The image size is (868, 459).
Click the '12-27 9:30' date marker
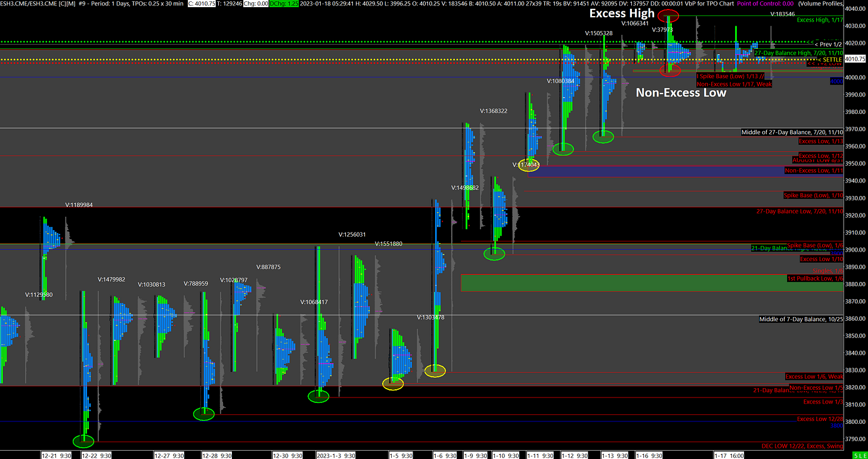[x=170, y=455]
